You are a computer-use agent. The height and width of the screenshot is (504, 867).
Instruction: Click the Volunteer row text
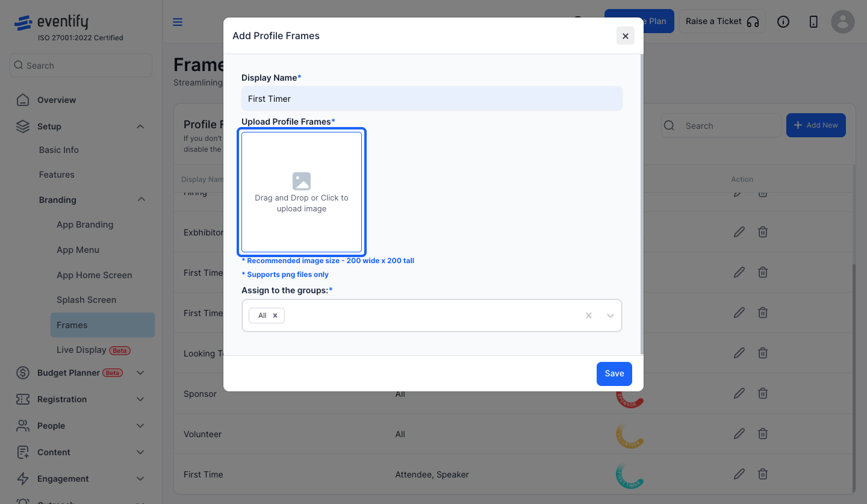pyautogui.click(x=203, y=434)
